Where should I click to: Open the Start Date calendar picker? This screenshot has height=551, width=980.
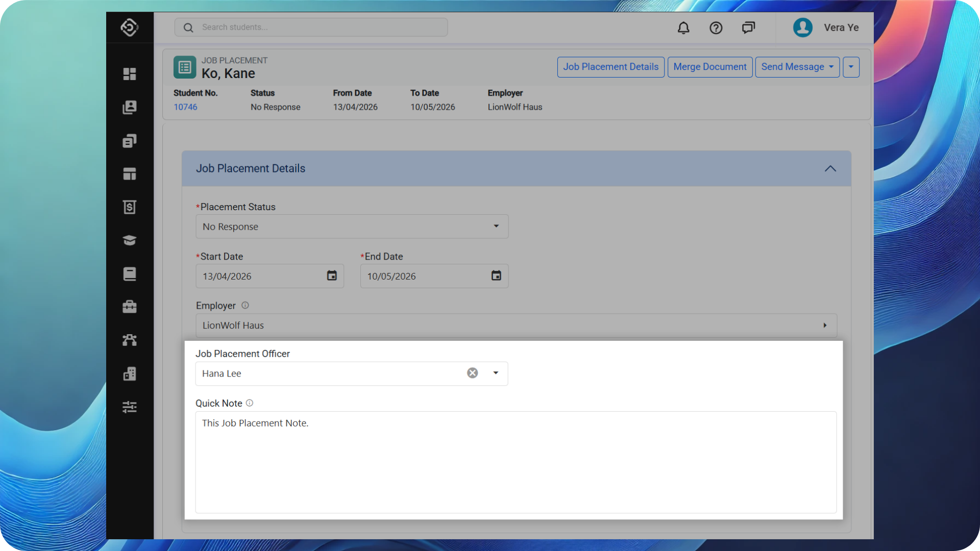point(332,275)
